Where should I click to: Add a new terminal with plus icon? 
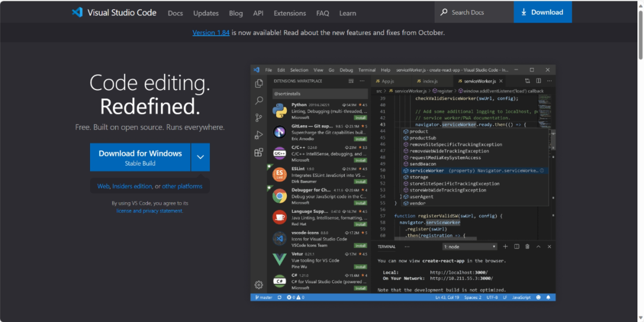[x=506, y=246]
